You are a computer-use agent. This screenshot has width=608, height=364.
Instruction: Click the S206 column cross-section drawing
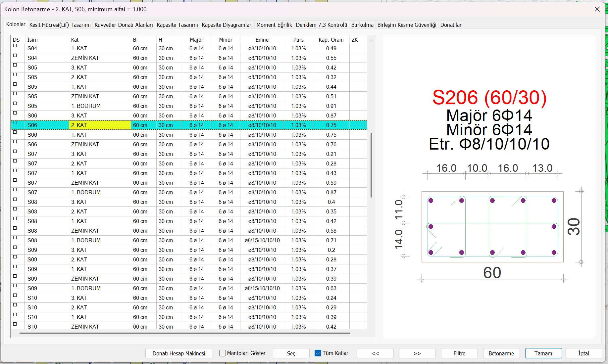(492, 227)
